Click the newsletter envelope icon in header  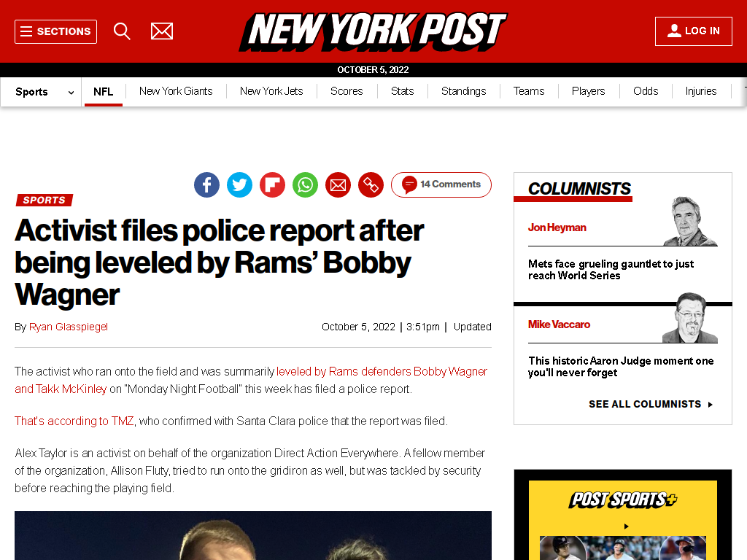pos(162,31)
